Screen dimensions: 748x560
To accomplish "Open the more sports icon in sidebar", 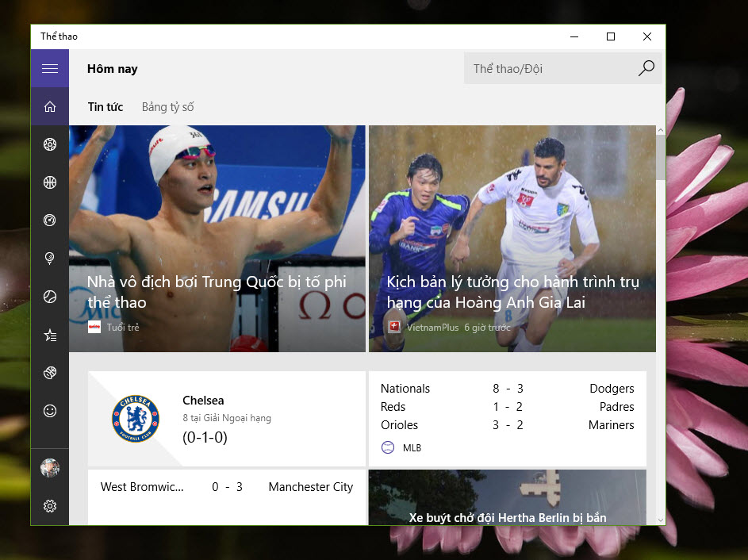I will [50, 373].
